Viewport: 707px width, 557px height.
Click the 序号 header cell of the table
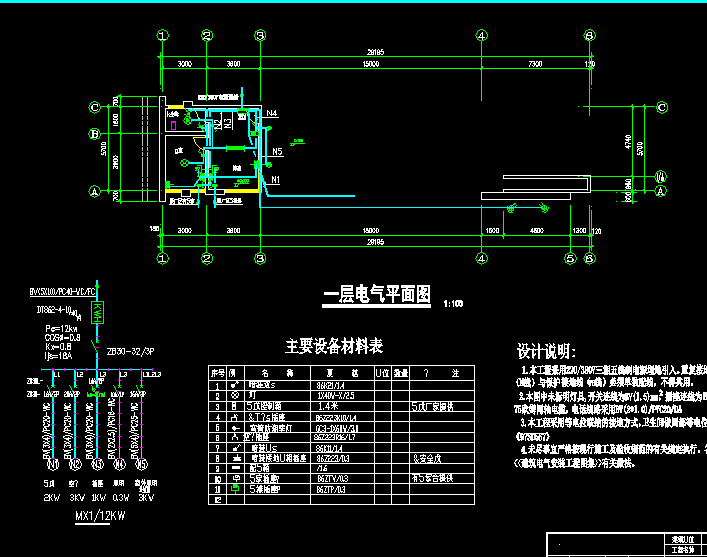click(x=217, y=373)
